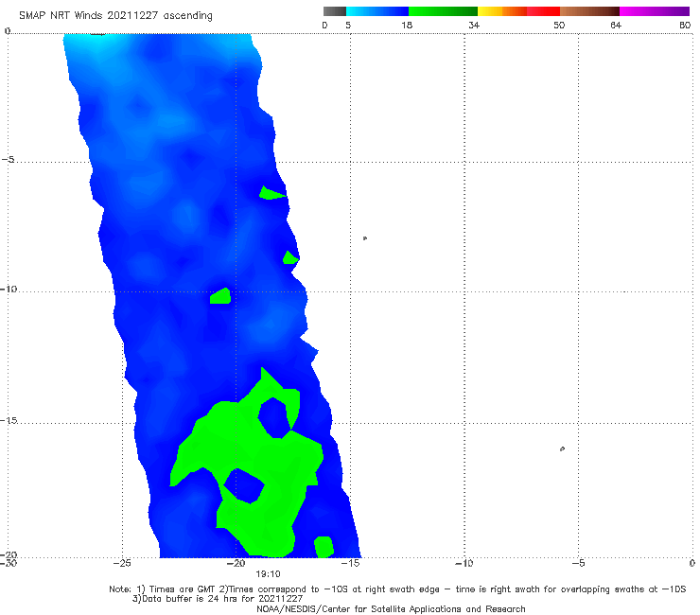
Task: Click the small green patch near -10 latitude
Action: point(220,296)
